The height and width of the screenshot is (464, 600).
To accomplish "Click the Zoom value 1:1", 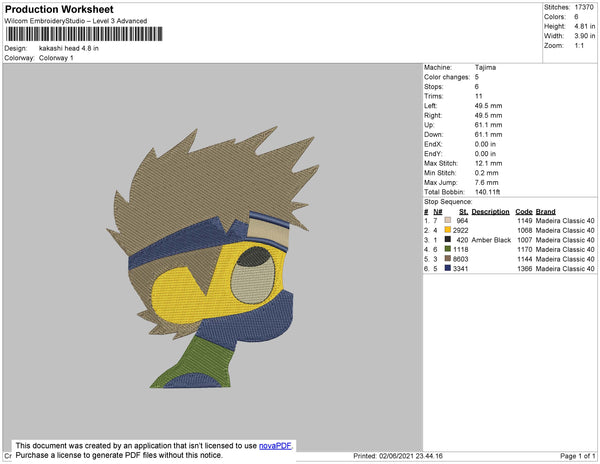I will coord(579,46).
